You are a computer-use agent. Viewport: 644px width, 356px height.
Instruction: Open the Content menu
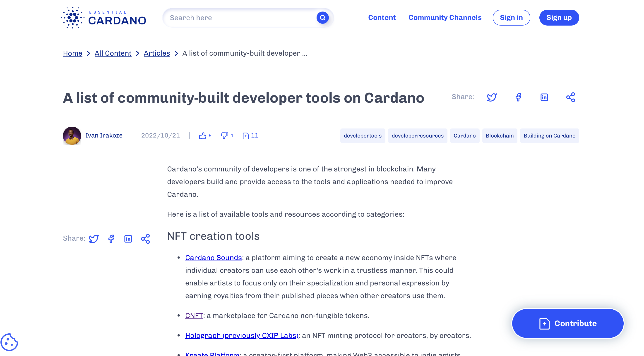(x=382, y=17)
